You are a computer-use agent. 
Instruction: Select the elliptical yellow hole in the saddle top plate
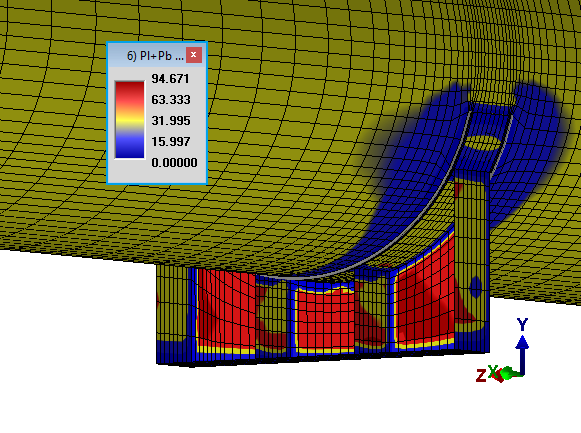coord(482,143)
